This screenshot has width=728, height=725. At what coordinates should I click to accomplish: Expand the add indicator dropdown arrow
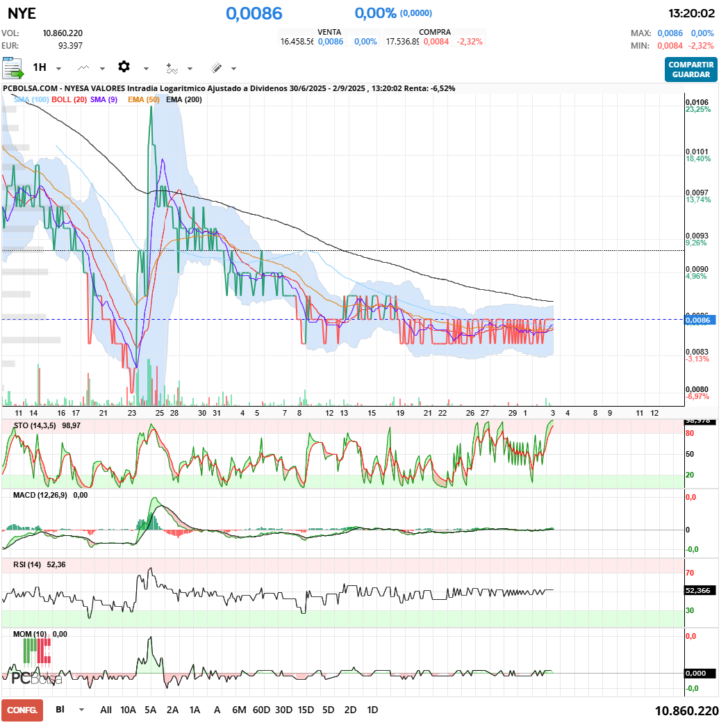(190, 69)
